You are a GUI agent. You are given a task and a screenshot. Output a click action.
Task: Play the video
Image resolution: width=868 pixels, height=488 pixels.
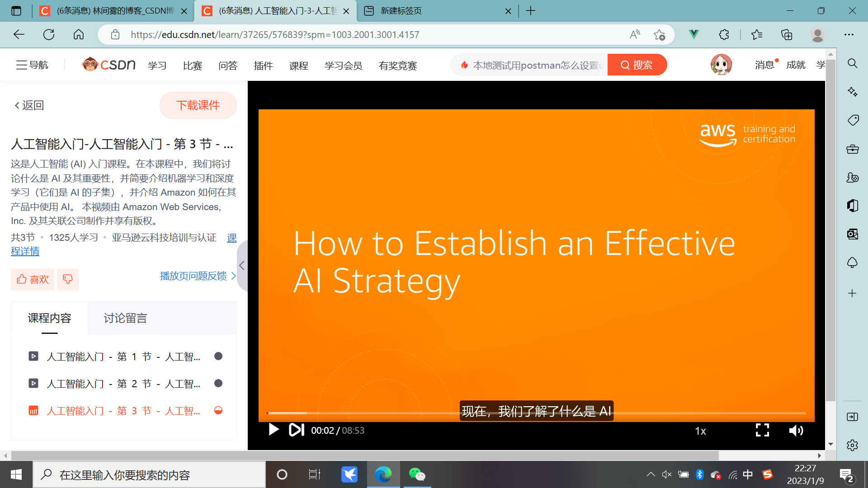click(x=274, y=430)
